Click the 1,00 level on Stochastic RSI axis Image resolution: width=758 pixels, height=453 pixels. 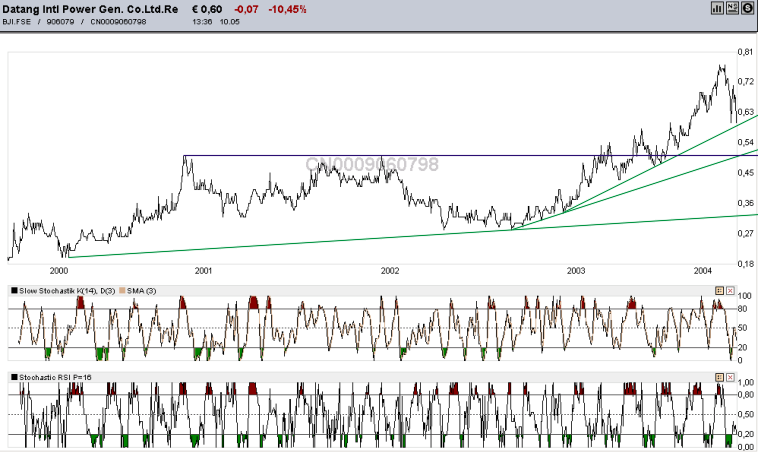[x=746, y=382]
